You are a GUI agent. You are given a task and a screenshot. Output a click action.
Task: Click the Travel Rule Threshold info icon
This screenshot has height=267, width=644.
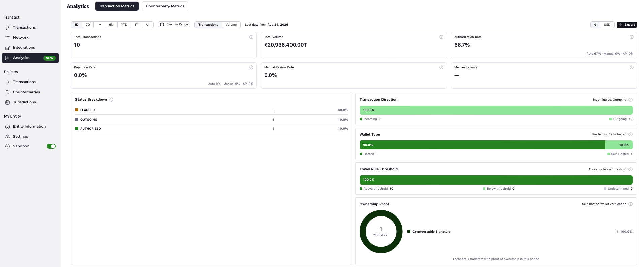click(x=631, y=169)
